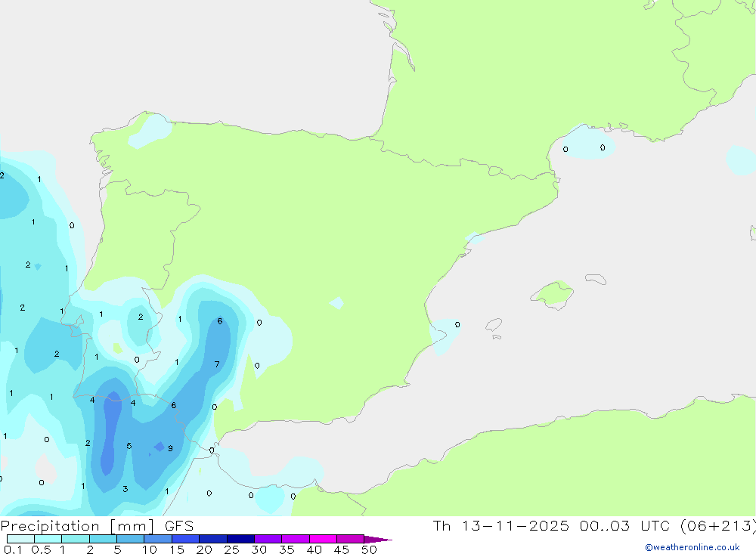
Task: Click the '45' legend label
Action: [x=342, y=549]
